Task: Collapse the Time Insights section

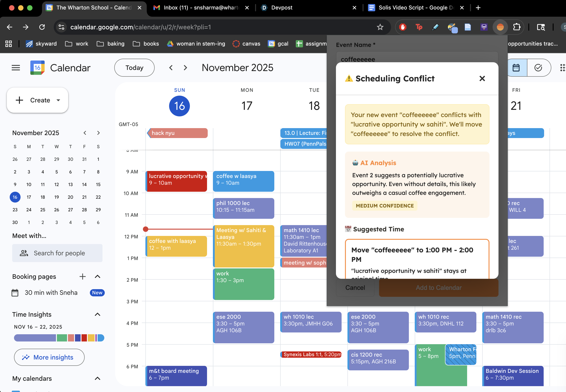Action: pos(97,314)
